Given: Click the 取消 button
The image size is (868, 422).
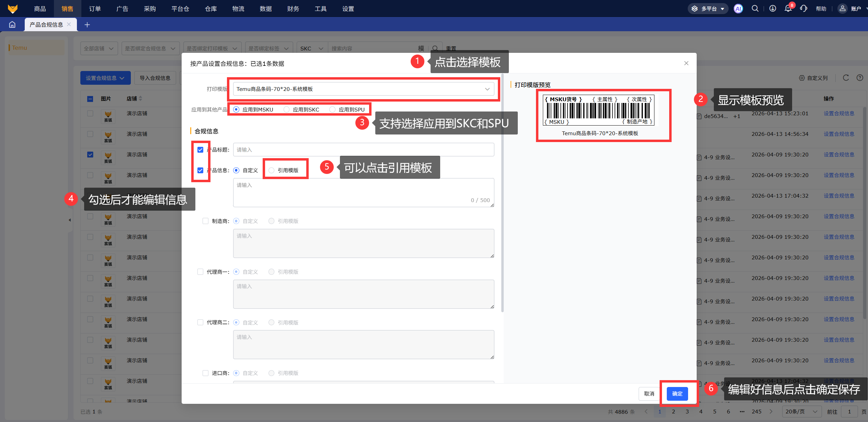Looking at the screenshot, I should [649, 394].
